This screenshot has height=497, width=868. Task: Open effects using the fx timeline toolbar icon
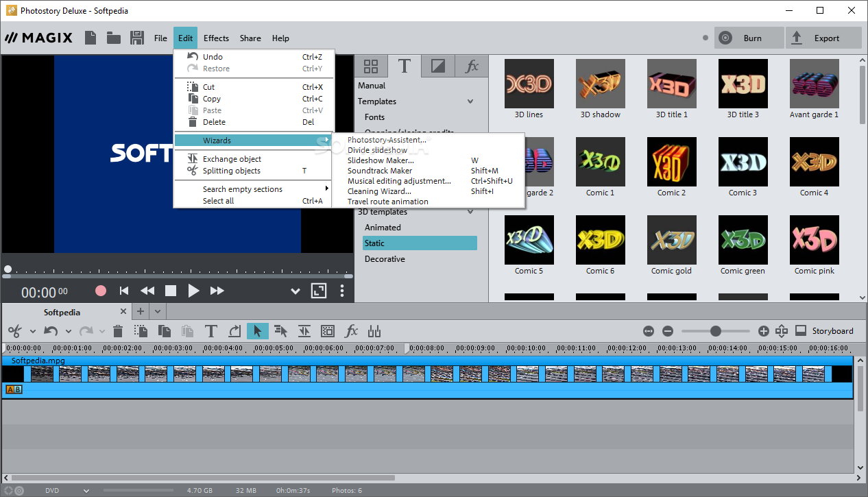[x=351, y=331]
